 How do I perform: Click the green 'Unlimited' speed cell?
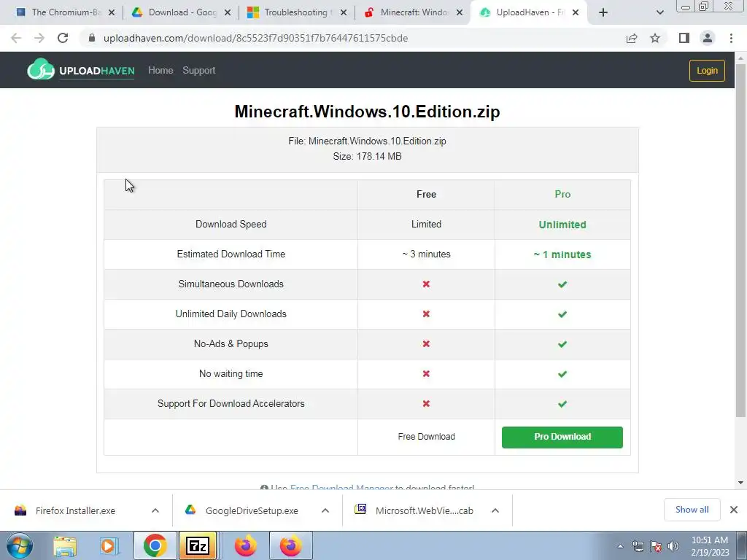tap(562, 225)
